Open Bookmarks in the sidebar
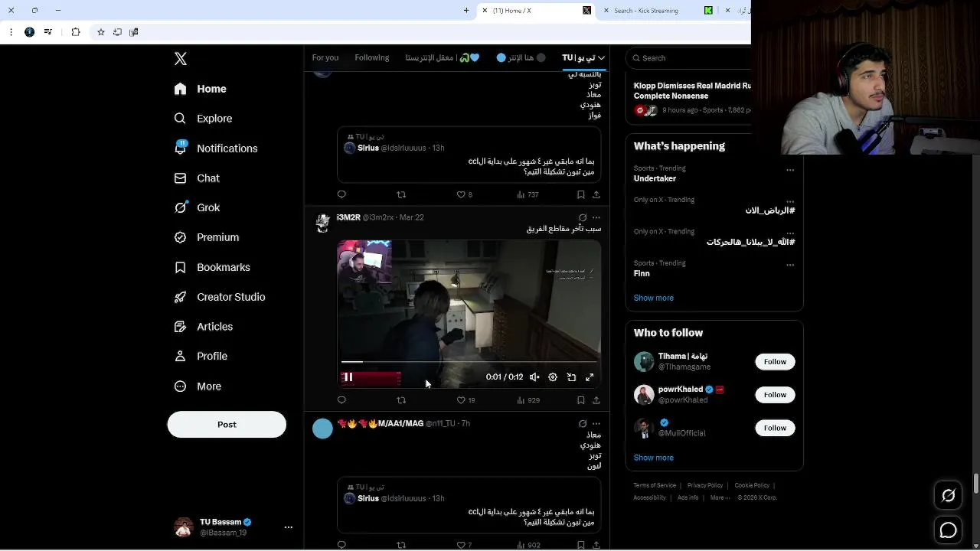The image size is (980, 551). pyautogui.click(x=212, y=267)
